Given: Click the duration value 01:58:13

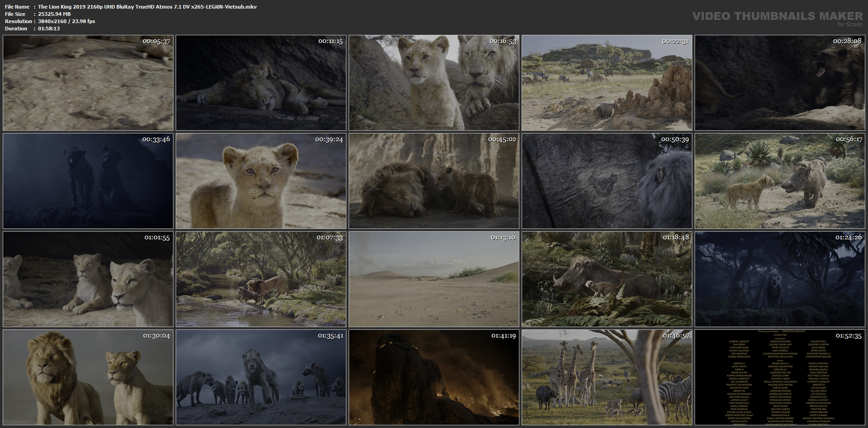Looking at the screenshot, I should pyautogui.click(x=49, y=29).
